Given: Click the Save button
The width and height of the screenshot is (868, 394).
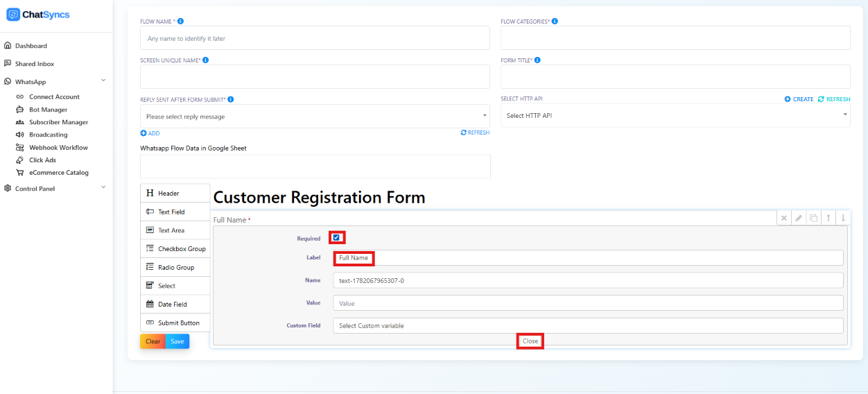Looking at the screenshot, I should tap(177, 341).
